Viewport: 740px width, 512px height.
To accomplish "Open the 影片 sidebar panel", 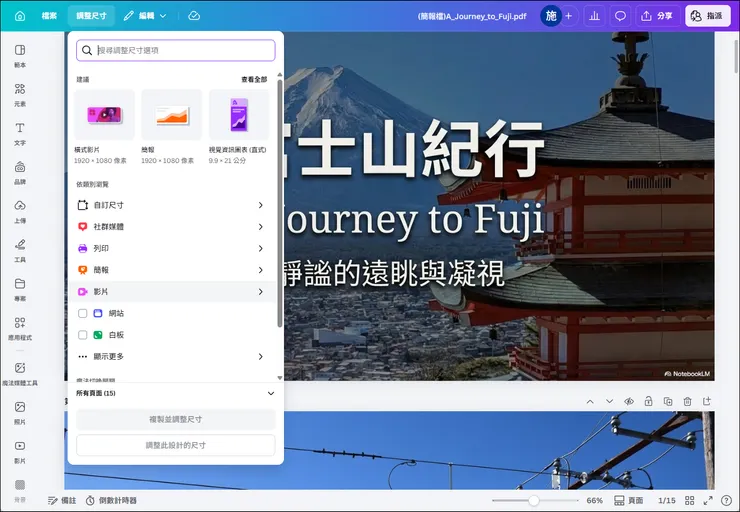I will click(x=20, y=452).
